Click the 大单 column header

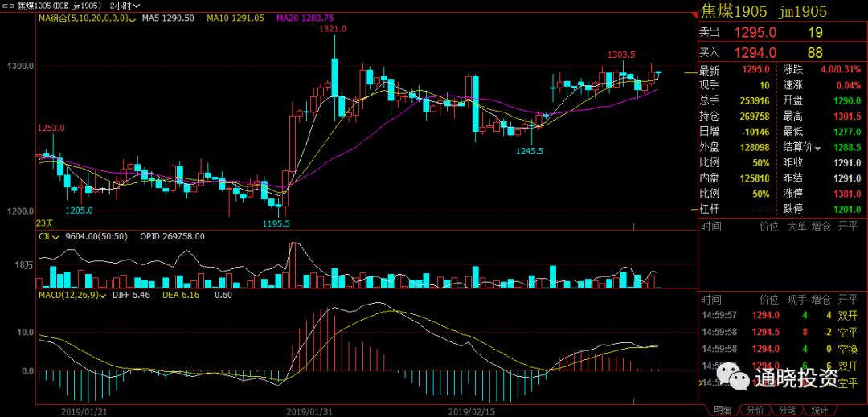[x=797, y=227]
